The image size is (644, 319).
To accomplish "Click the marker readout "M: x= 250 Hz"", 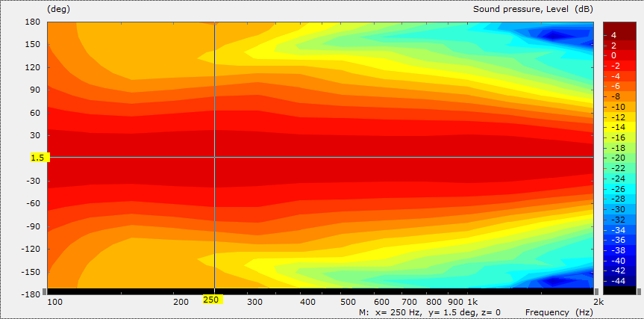I will [388, 312].
